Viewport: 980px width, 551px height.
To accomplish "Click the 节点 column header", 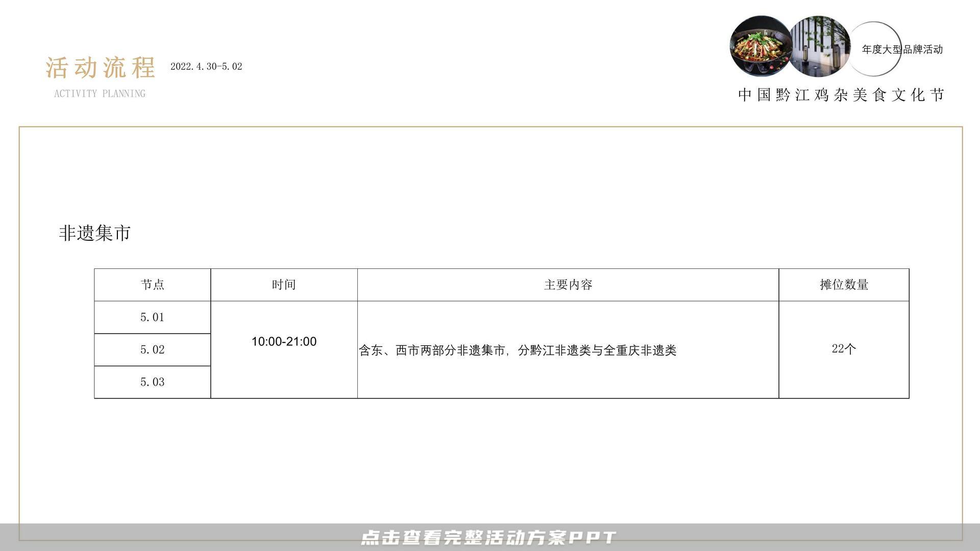I will (153, 285).
